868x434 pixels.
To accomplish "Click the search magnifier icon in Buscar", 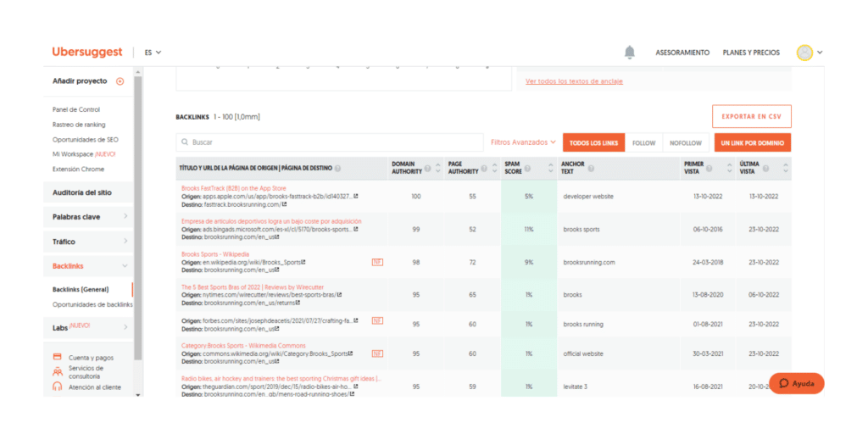I will (184, 142).
